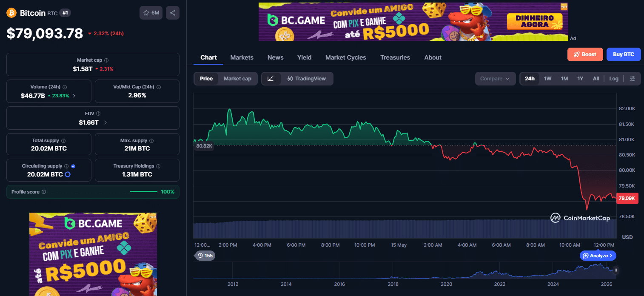Click info icon next to Total supply

[63, 140]
